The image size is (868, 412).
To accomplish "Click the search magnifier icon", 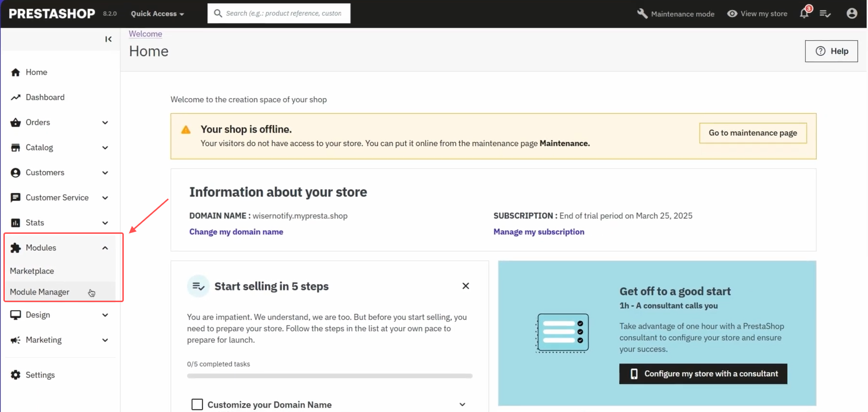I will pos(218,14).
